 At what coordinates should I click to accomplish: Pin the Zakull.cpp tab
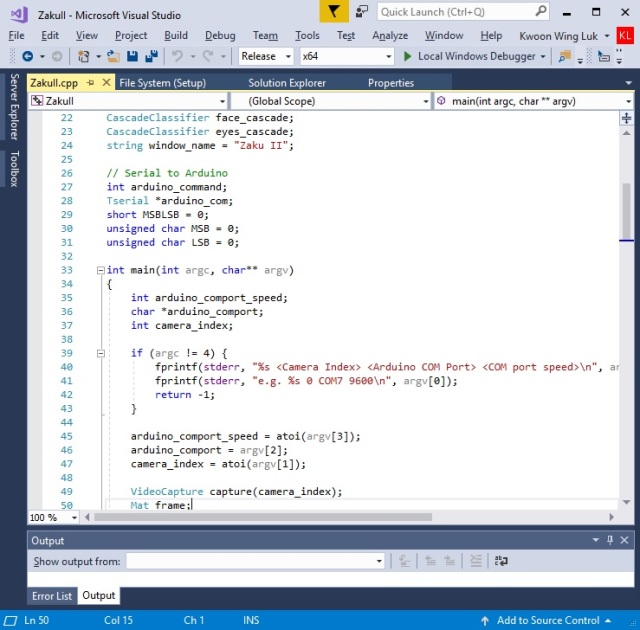89,83
